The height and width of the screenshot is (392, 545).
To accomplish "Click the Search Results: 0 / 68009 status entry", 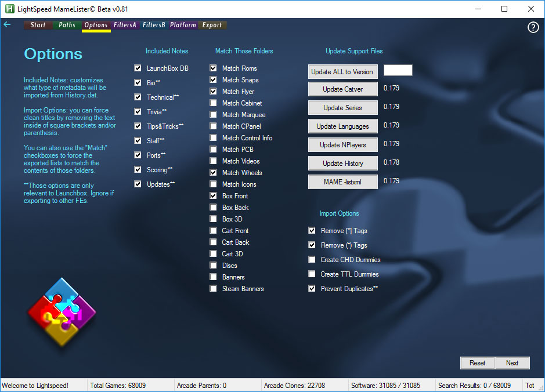I will (474, 386).
